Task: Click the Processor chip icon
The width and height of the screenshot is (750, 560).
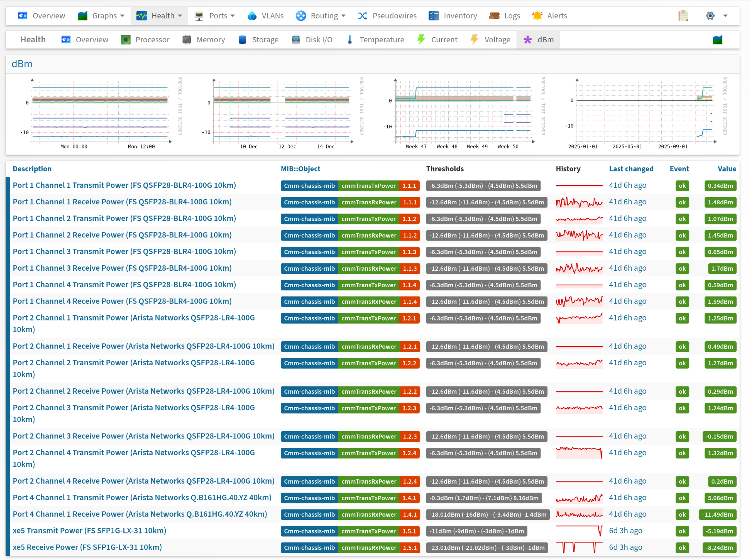Action: tap(126, 40)
